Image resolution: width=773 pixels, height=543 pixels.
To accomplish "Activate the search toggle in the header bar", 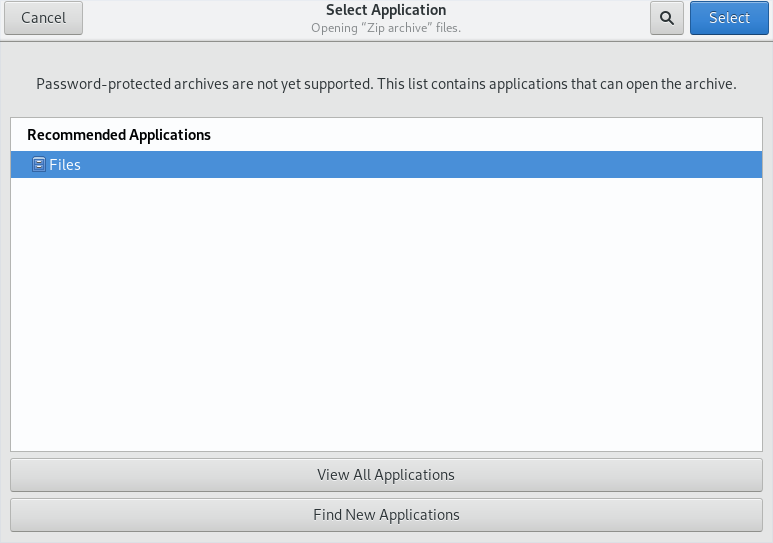I will 667,18.
